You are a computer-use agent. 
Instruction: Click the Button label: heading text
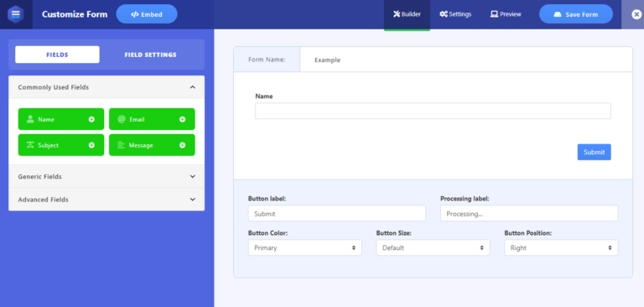267,199
